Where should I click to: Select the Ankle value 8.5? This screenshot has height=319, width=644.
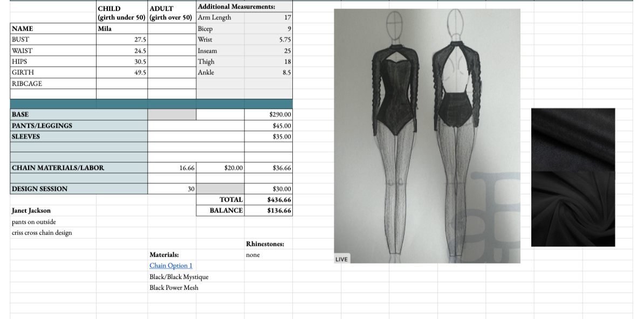point(268,72)
